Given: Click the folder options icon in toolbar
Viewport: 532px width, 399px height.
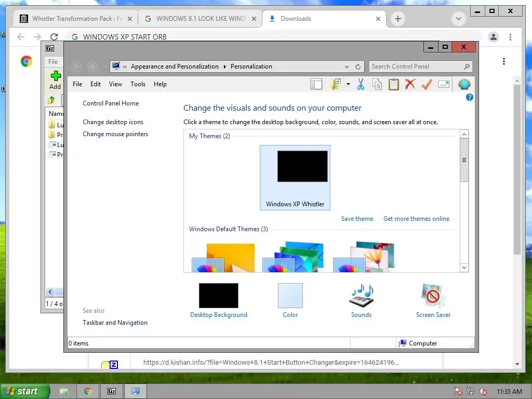Looking at the screenshot, I should 336,84.
